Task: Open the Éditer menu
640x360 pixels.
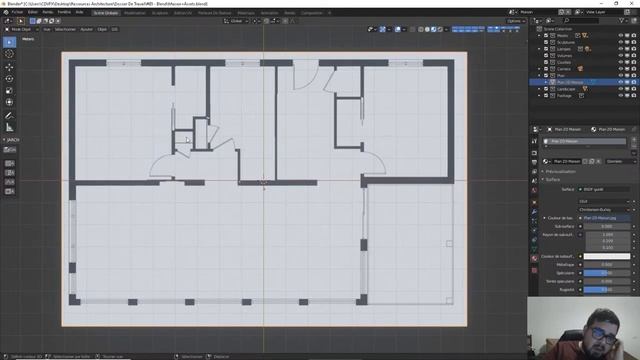Action: click(33, 12)
